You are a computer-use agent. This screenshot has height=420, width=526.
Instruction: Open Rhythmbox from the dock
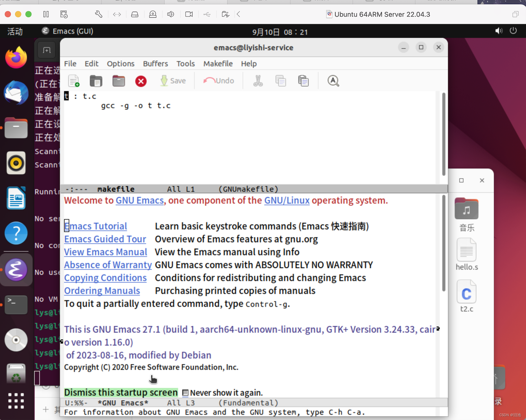click(x=16, y=163)
